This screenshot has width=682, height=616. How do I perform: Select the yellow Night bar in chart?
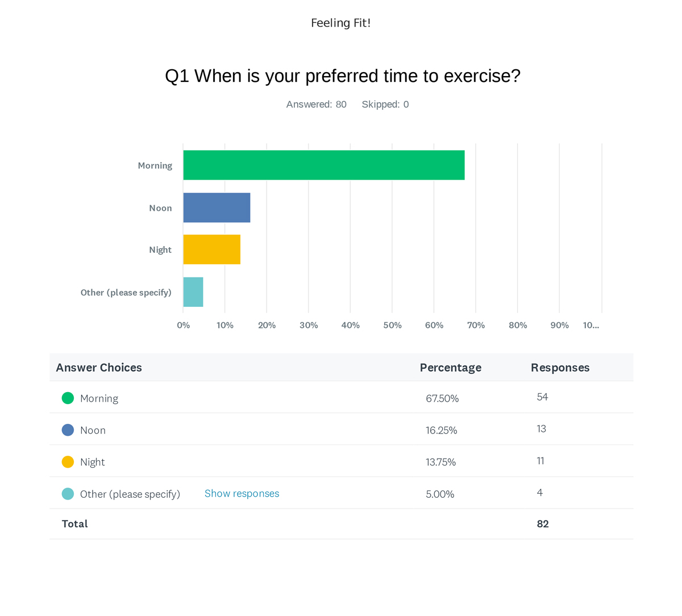tap(212, 249)
